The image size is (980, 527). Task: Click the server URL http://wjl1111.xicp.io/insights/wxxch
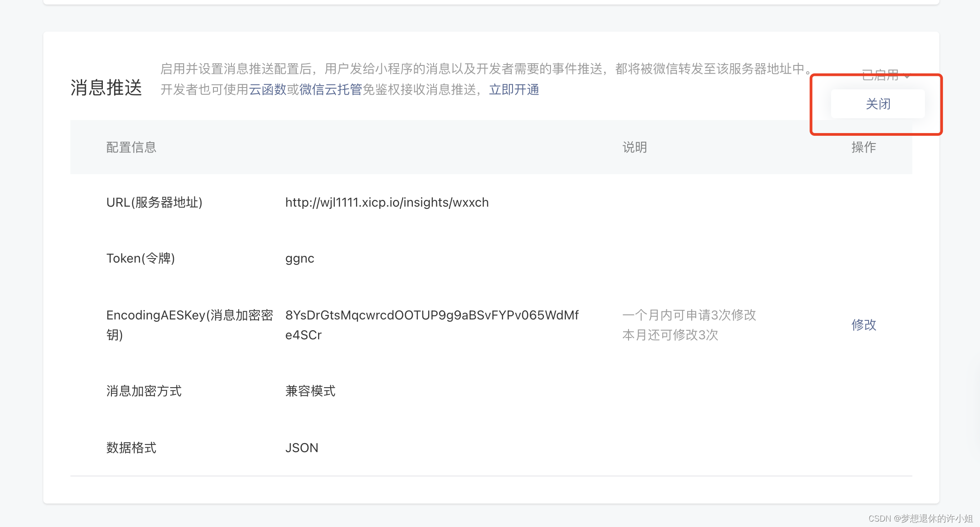click(387, 203)
